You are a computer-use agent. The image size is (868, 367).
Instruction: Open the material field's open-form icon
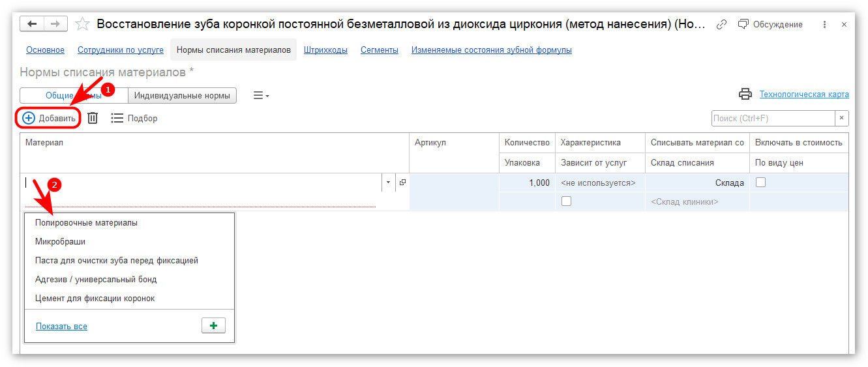(402, 183)
